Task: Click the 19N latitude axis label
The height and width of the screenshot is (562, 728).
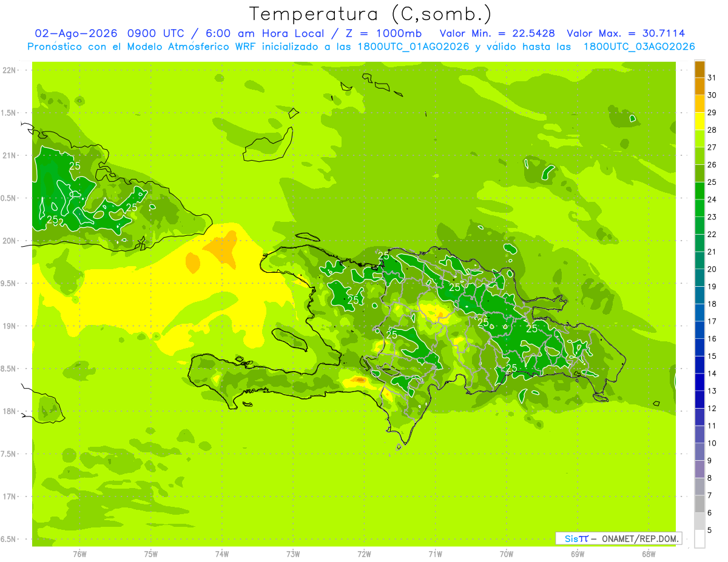Action: click(8, 326)
